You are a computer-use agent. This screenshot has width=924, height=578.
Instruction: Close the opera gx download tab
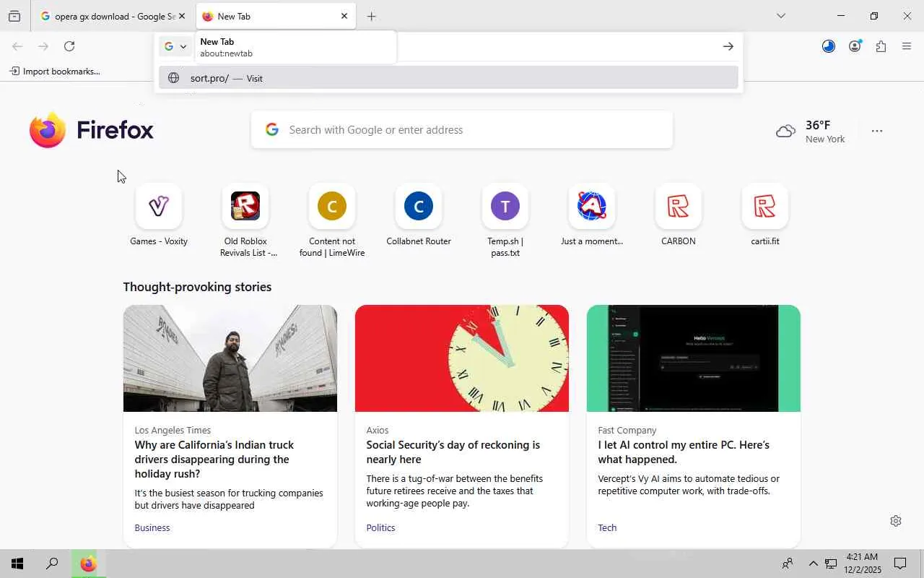(x=182, y=16)
